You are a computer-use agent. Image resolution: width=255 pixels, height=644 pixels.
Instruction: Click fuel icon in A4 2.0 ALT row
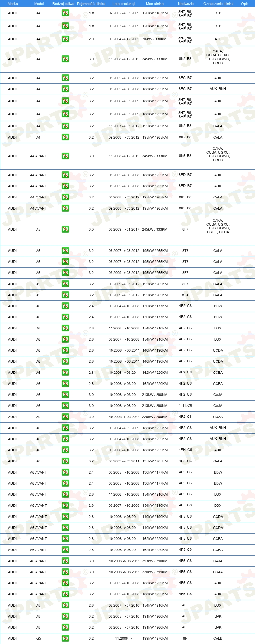tap(65, 39)
